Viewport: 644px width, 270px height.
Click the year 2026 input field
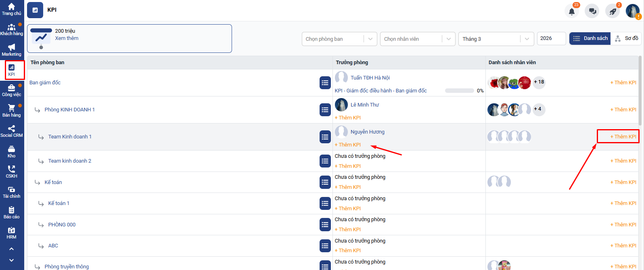[551, 38]
